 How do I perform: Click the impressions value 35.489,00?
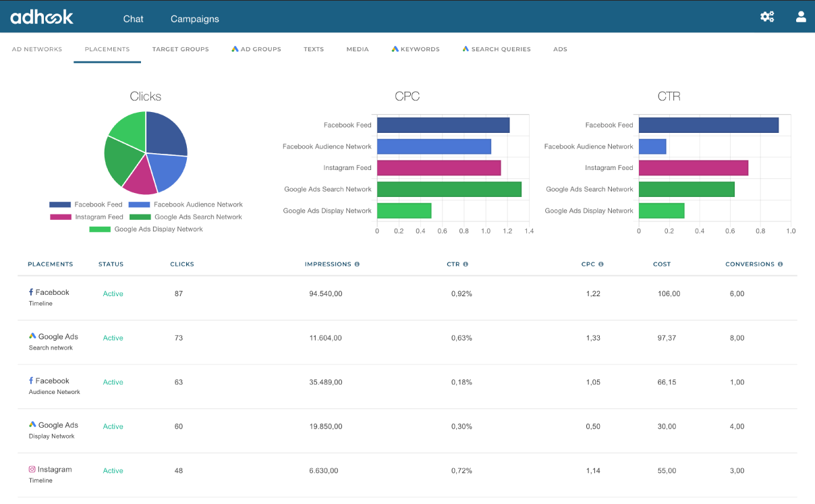(326, 383)
